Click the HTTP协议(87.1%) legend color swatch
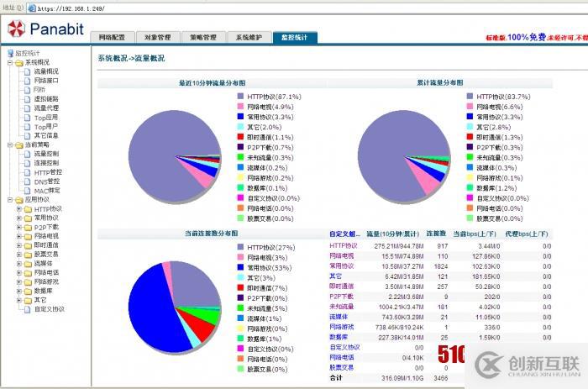The height and width of the screenshot is (389, 588). coord(240,97)
